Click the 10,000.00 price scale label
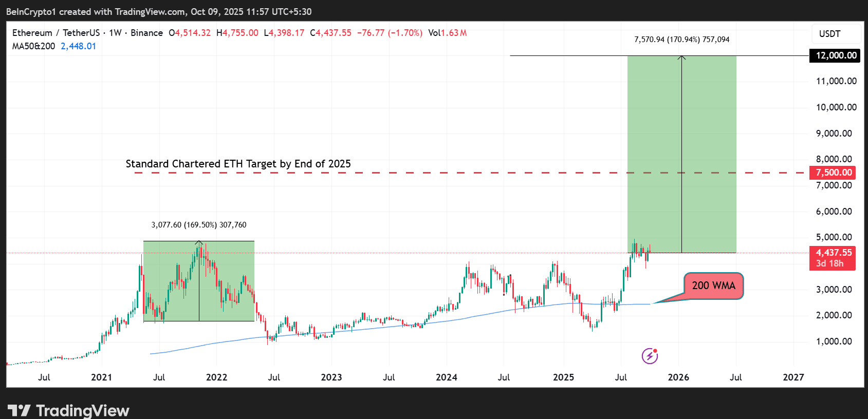 click(836, 107)
